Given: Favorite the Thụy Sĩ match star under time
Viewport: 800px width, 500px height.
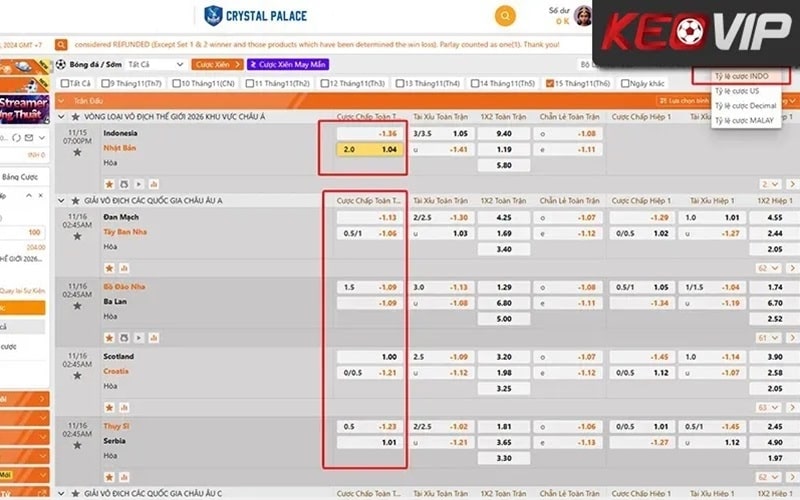Looking at the screenshot, I should coord(77,445).
